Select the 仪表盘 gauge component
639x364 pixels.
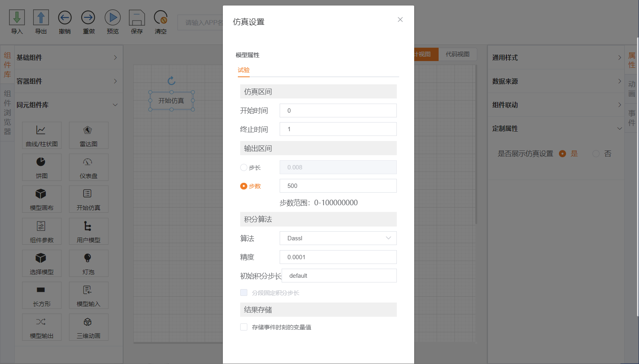(88, 167)
